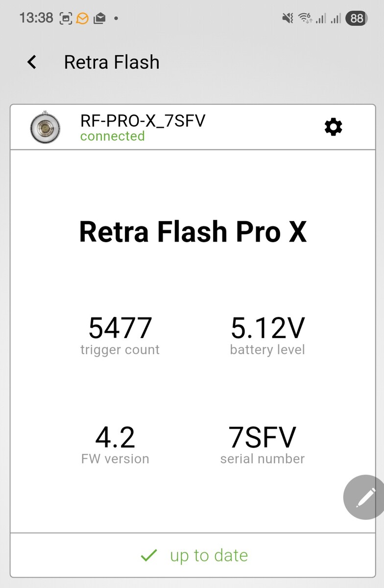The height and width of the screenshot is (588, 384).
Task: Tap the Retra flash device thumbnail
Action: tap(45, 128)
